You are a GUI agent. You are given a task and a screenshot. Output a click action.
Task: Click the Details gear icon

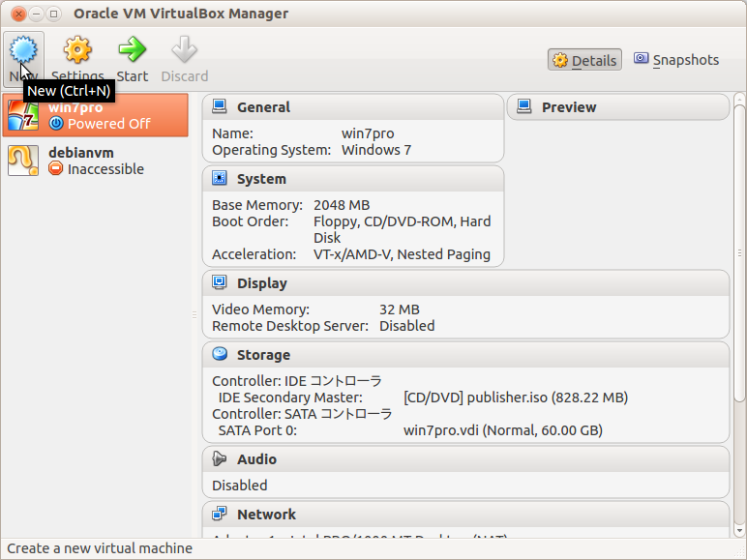(560, 60)
